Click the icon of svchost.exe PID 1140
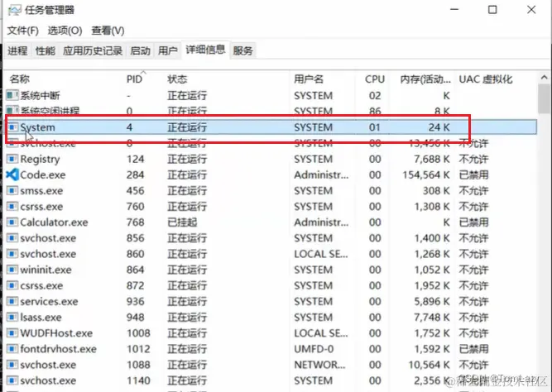Image resolution: width=552 pixels, height=392 pixels. 12,380
